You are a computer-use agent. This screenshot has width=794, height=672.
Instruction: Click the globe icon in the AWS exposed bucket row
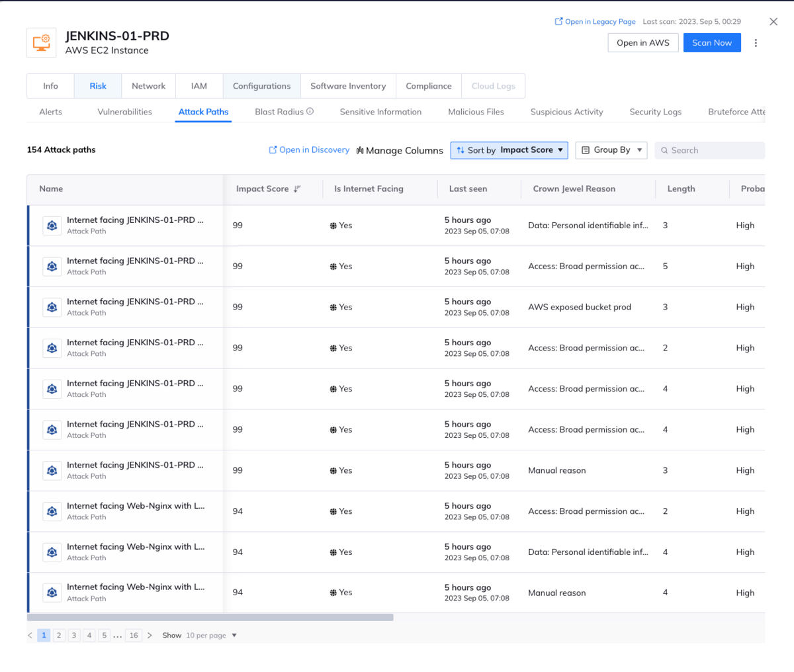[333, 308]
